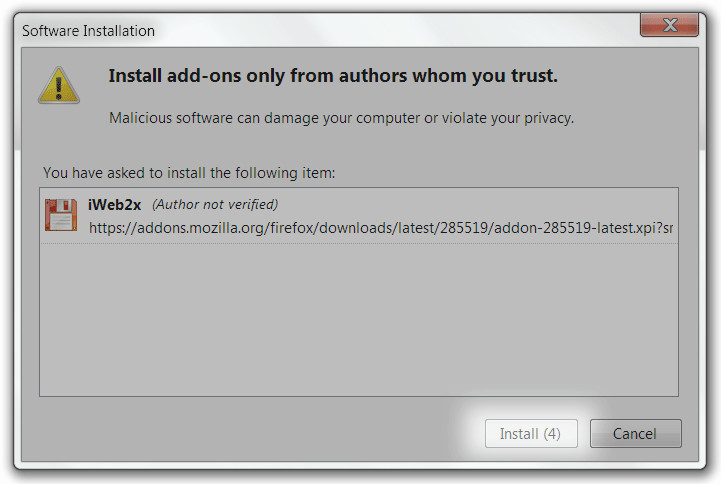Click the word 'privacy.' in the warning text
721x484 pixels.
pos(549,119)
